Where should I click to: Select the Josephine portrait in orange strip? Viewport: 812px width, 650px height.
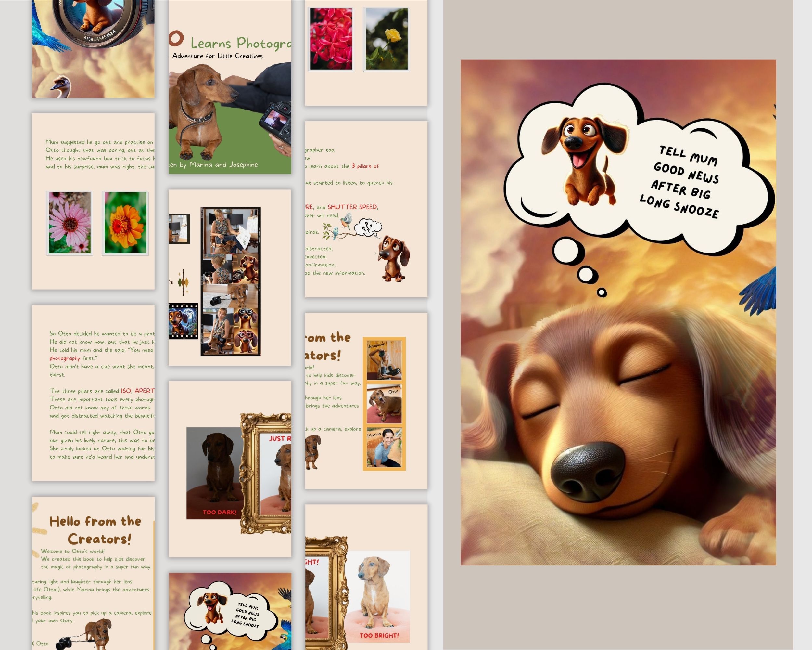[x=384, y=361]
